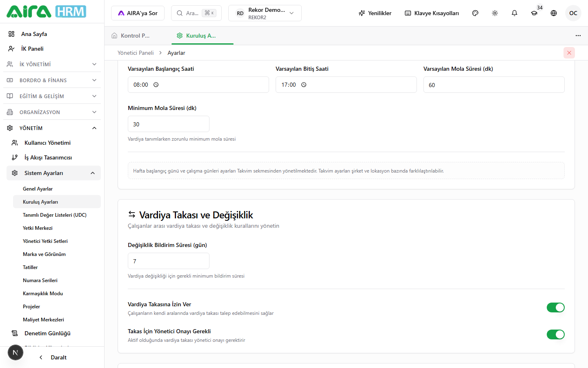Image resolution: width=588 pixels, height=368 pixels.
Task: Click breadcrumb chevron after Yönetici Paneli
Action: pyautogui.click(x=160, y=53)
